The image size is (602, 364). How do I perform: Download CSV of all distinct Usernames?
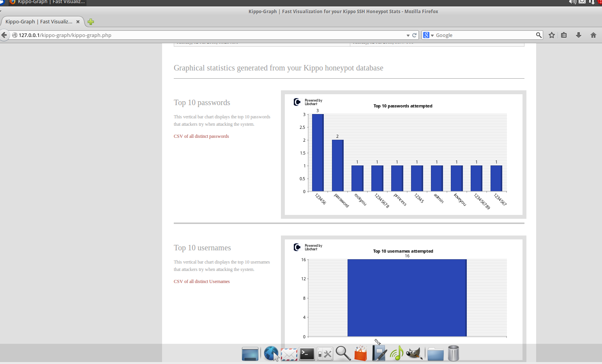click(202, 281)
